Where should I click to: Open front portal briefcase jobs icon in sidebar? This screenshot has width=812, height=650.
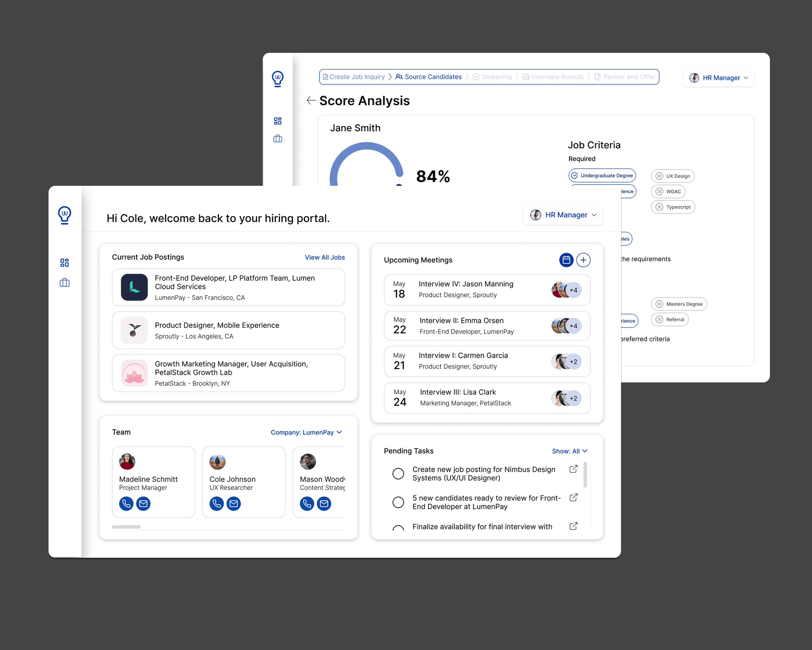64,282
